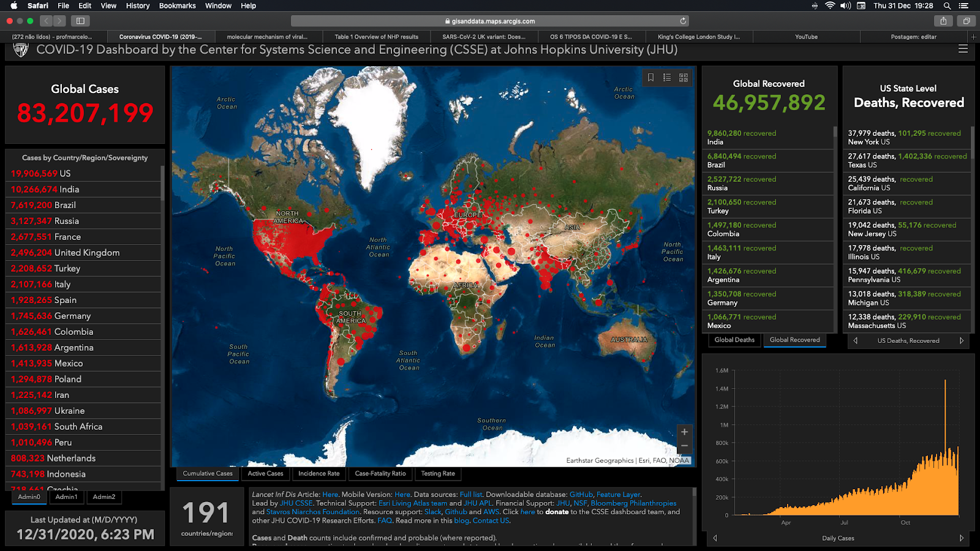
Task: Open the FAQ link
Action: click(x=385, y=520)
